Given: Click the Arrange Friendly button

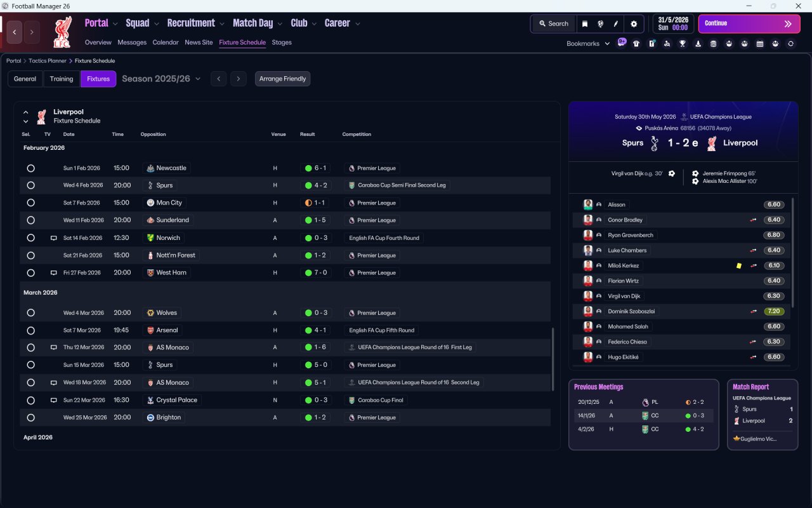Looking at the screenshot, I should point(282,79).
